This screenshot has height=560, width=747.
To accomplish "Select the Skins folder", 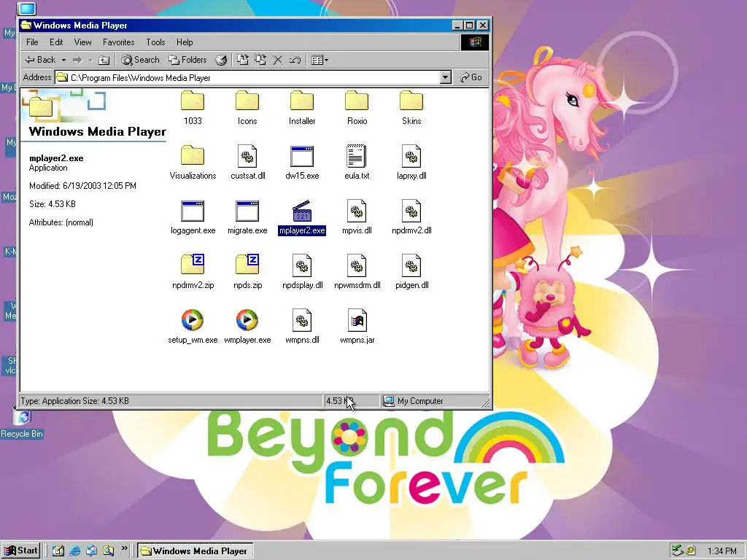I will point(411,108).
